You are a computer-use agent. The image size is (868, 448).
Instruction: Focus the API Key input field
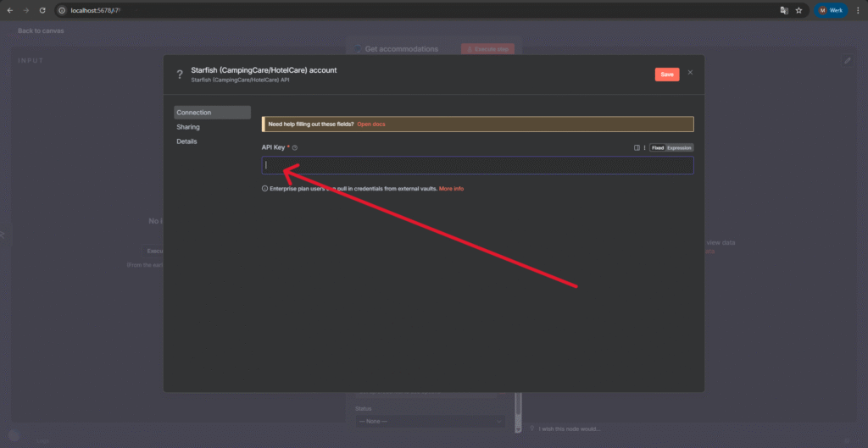(477, 165)
